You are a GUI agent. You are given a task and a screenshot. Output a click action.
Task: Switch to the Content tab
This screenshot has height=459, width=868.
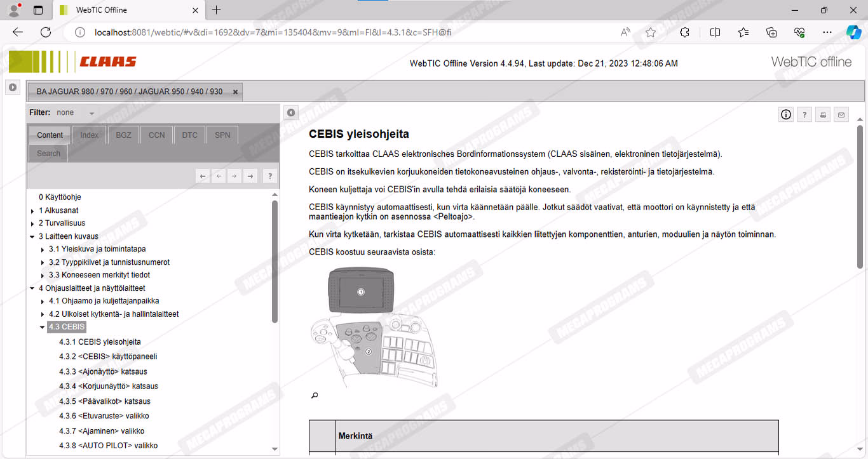[x=50, y=135]
